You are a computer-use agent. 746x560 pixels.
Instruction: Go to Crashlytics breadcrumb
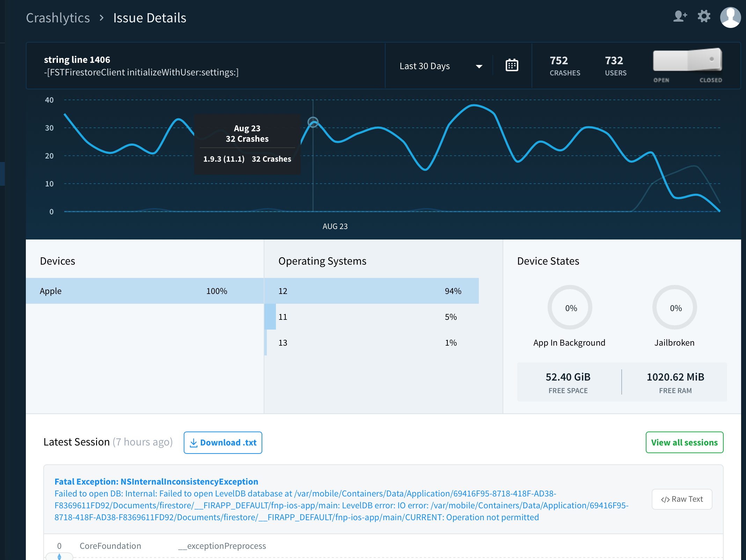(x=58, y=18)
